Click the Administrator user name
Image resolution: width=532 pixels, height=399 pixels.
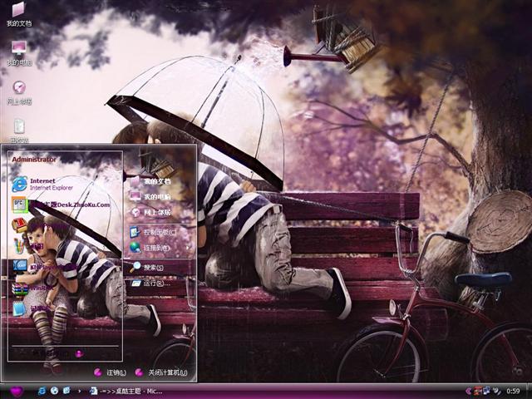click(34, 160)
